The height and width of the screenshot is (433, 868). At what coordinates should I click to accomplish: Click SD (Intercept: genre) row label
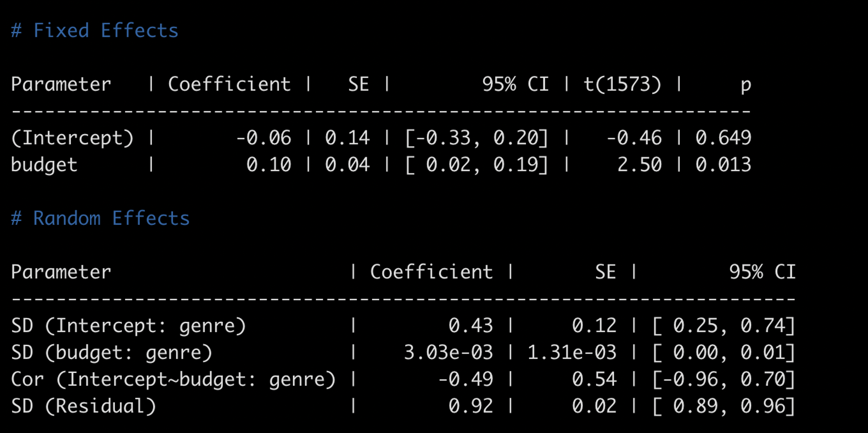[x=128, y=326]
